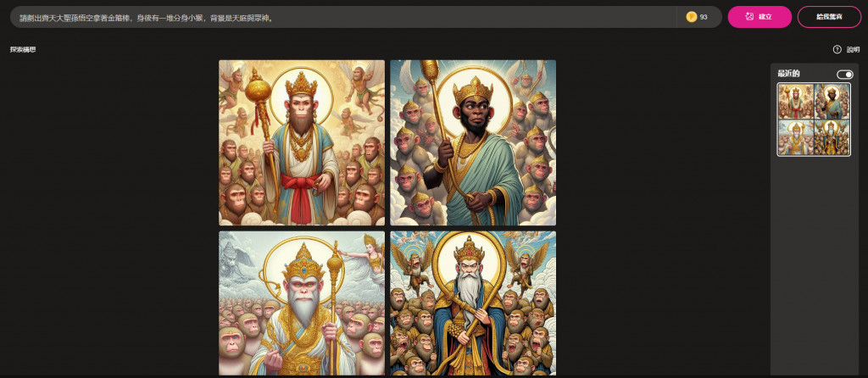Click the prompt text input field

coord(343,17)
